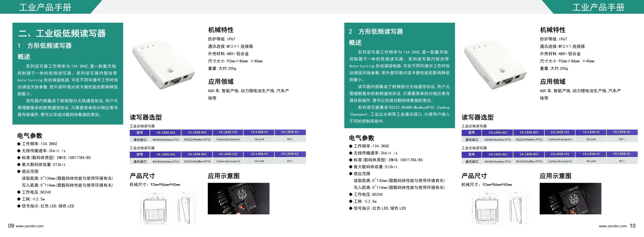Select "工耗:≤2.5w" bullet on page 10
The image size is (644, 237).
363,201
